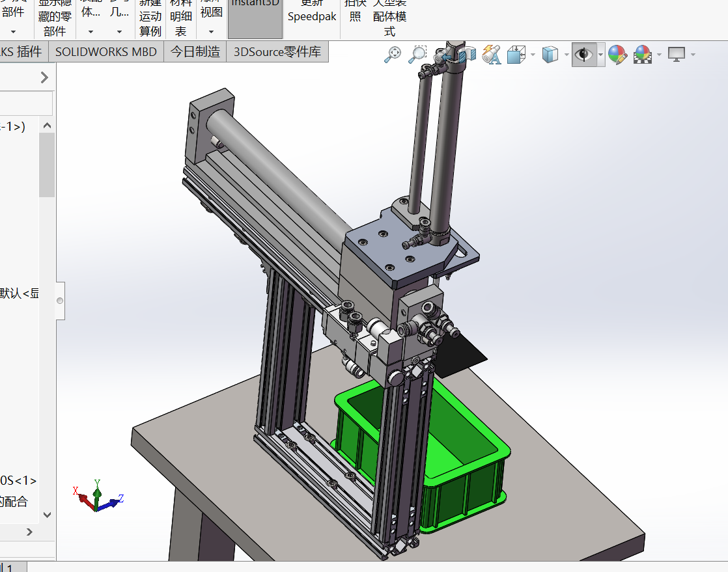Click the Apply Scene icon
Screen dimensions: 728x572
643,54
